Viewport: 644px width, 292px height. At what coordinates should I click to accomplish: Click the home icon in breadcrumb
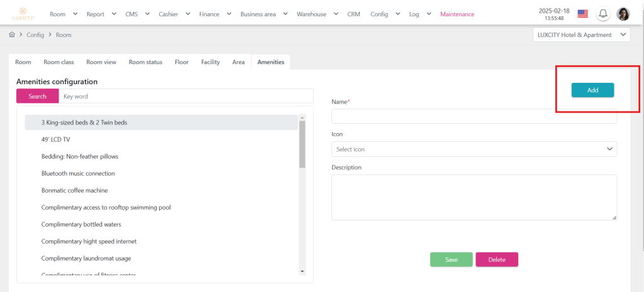pyautogui.click(x=12, y=35)
